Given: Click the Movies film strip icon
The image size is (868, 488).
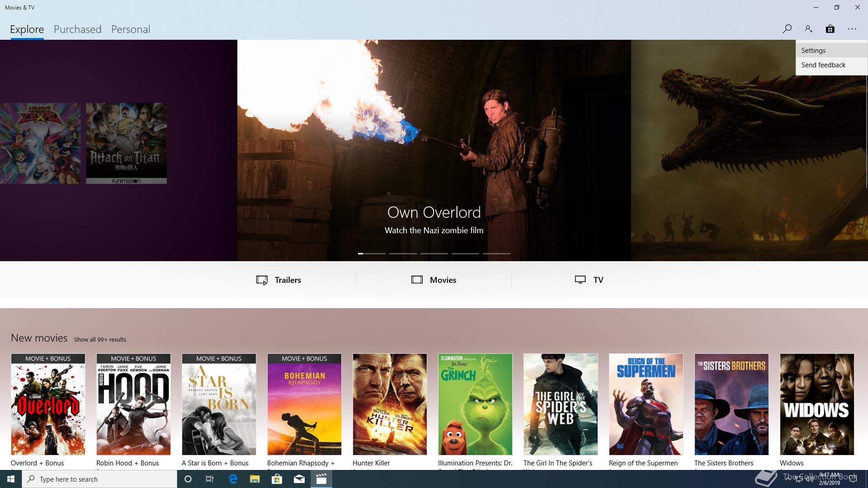Looking at the screenshot, I should pyautogui.click(x=417, y=280).
